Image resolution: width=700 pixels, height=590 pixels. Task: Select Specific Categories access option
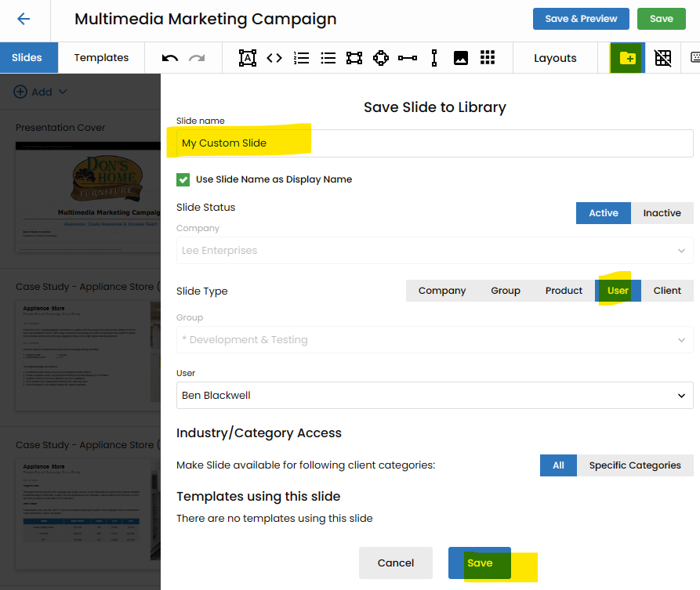pyautogui.click(x=634, y=465)
